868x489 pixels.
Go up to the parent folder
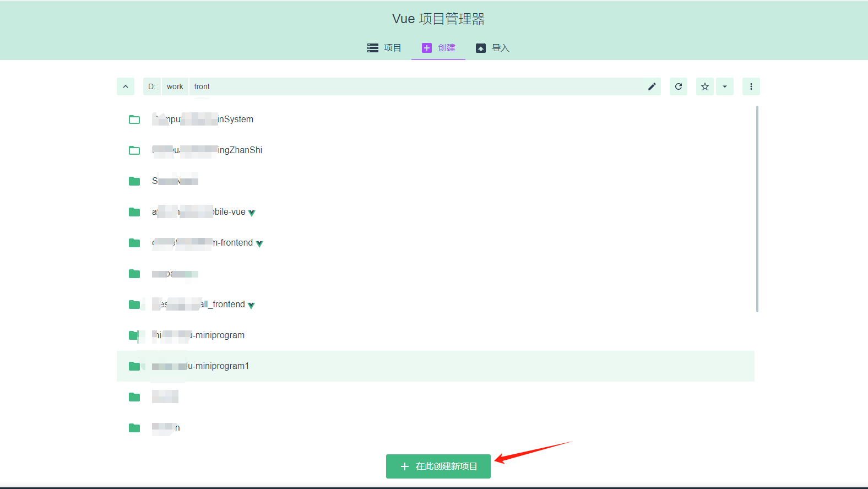[126, 86]
